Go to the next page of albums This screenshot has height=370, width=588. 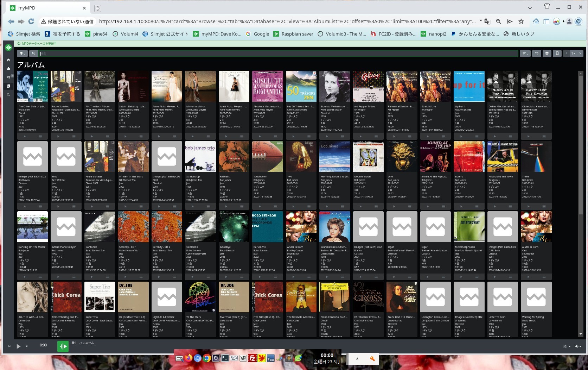[x=580, y=54]
